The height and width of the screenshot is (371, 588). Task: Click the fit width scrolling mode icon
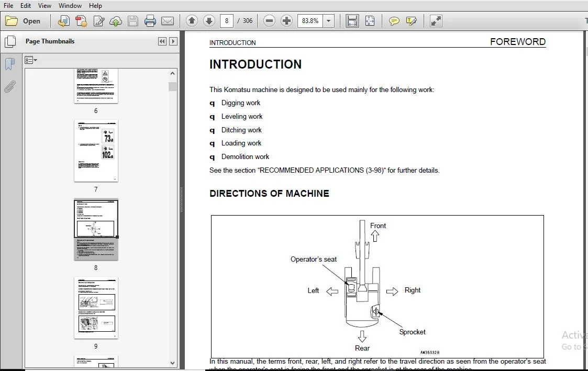pos(352,20)
